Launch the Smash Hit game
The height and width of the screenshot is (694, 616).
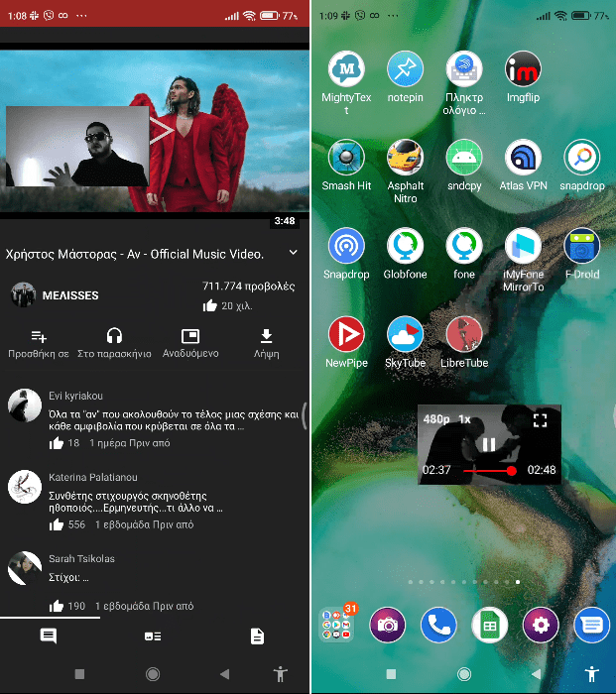346,158
